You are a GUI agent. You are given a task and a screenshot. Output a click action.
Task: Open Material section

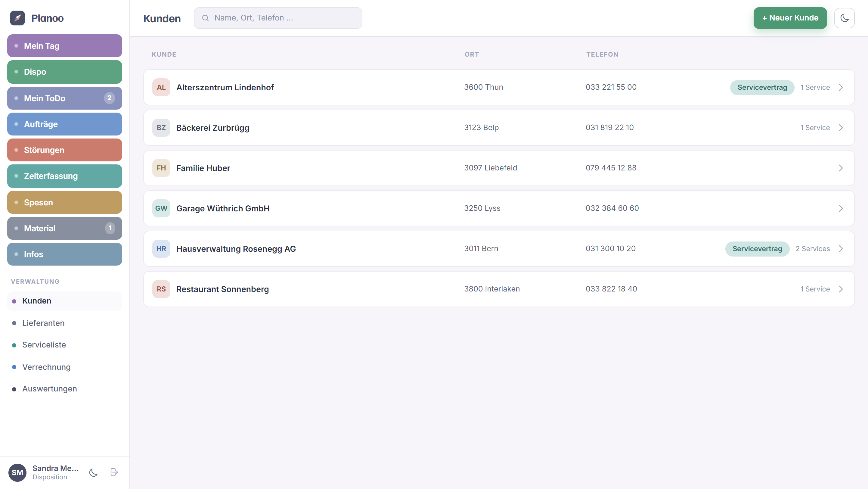[65, 228]
